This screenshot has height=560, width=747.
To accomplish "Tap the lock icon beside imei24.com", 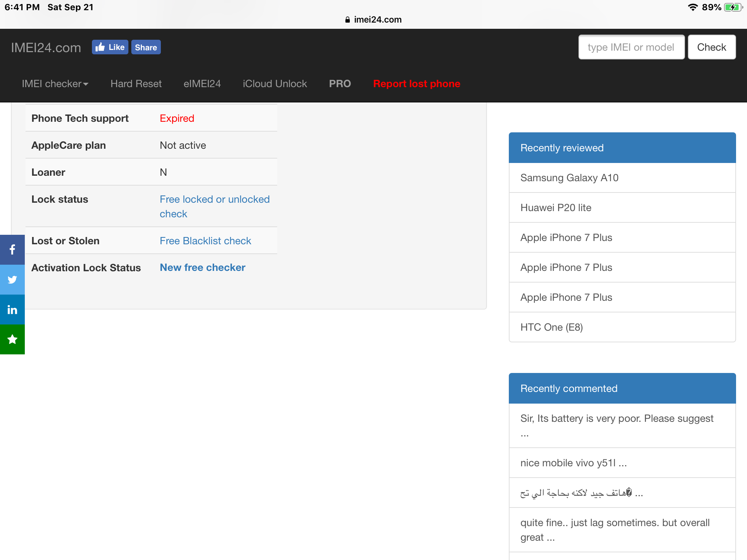I will 347,20.
